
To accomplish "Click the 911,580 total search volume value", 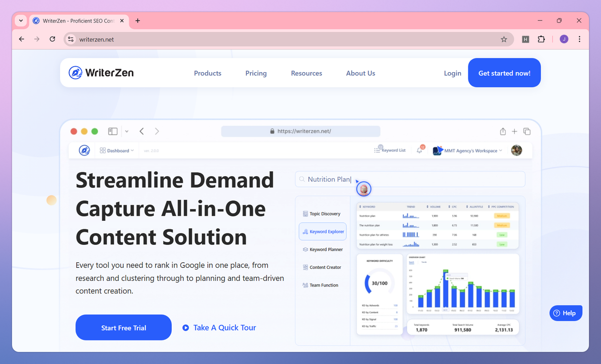I will [x=463, y=330].
